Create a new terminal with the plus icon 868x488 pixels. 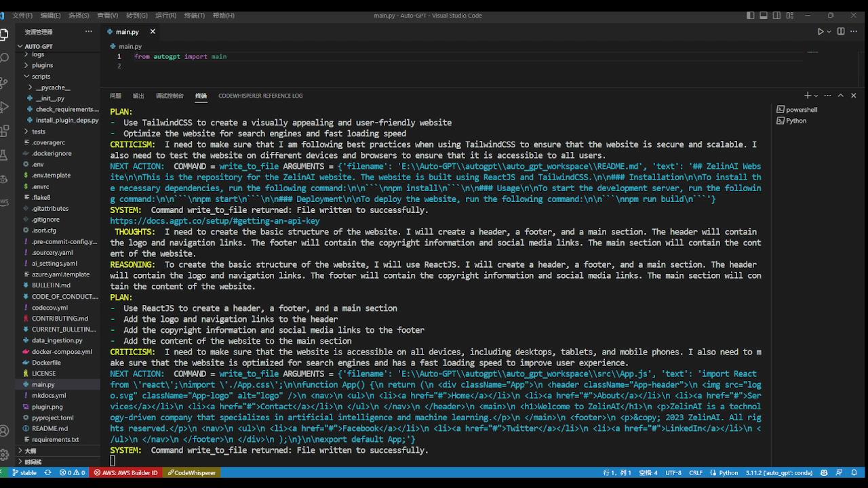click(808, 96)
